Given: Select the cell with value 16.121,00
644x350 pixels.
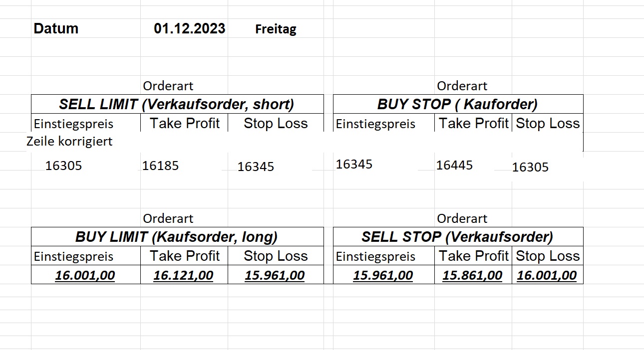Looking at the screenshot, I should tap(183, 275).
